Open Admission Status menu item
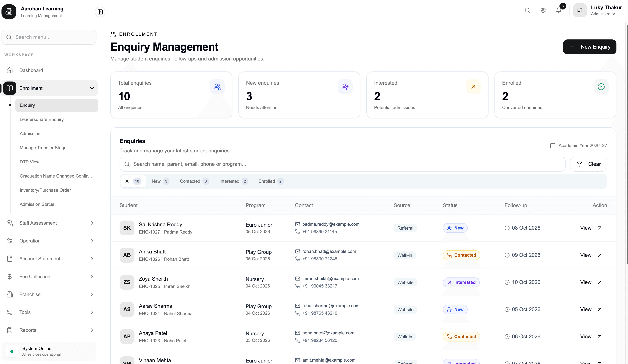Screen dimensions: 628x364 pyautogui.click(x=57, y=204)
